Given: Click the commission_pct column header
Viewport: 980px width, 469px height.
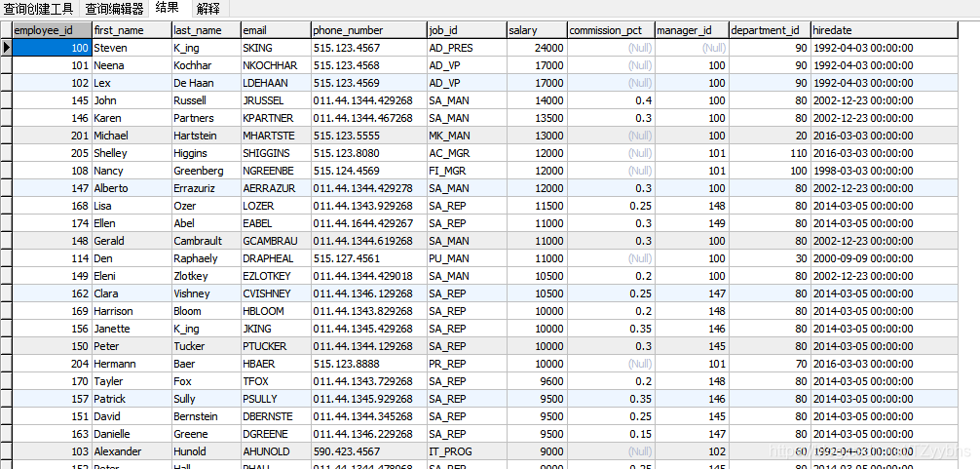Looking at the screenshot, I should [611, 30].
